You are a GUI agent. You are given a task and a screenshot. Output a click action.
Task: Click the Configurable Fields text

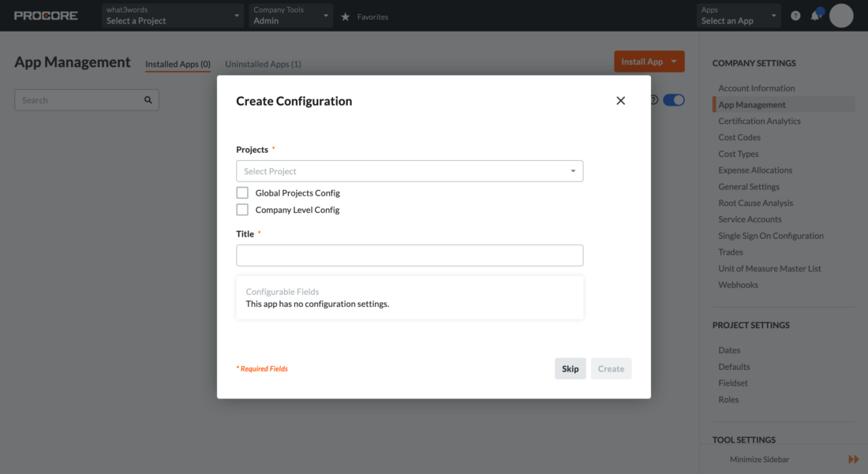[282, 292]
